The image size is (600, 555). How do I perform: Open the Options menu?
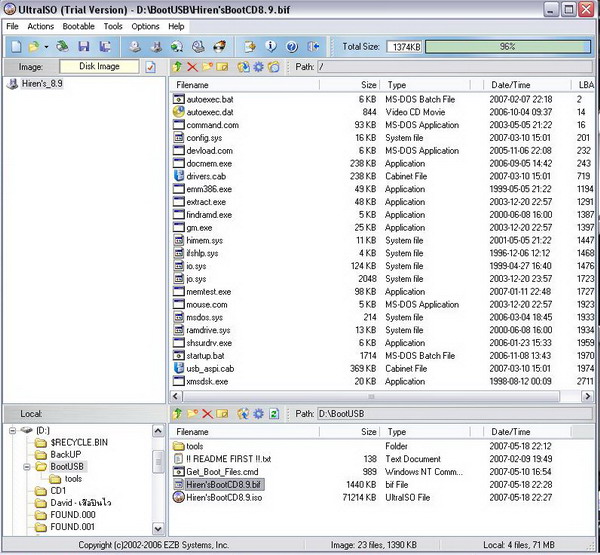(145, 26)
